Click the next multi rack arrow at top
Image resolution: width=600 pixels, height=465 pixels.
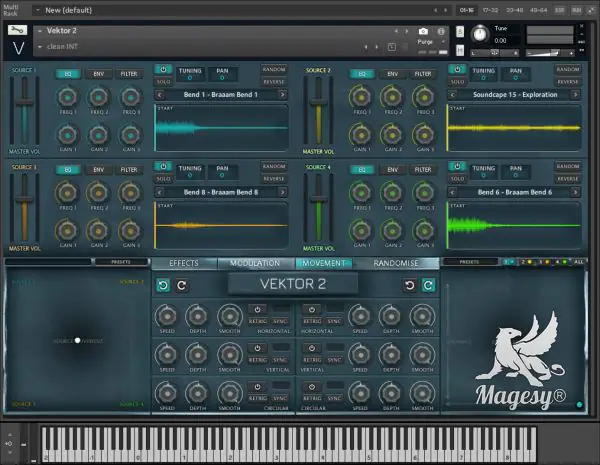pyautogui.click(x=445, y=10)
